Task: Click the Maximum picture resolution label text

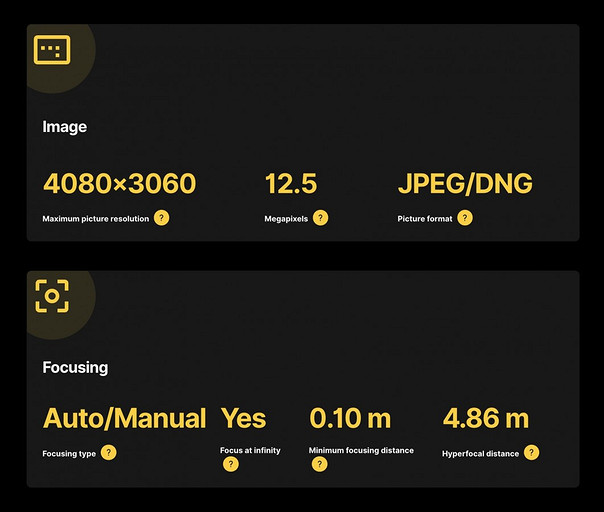Action: point(95,219)
